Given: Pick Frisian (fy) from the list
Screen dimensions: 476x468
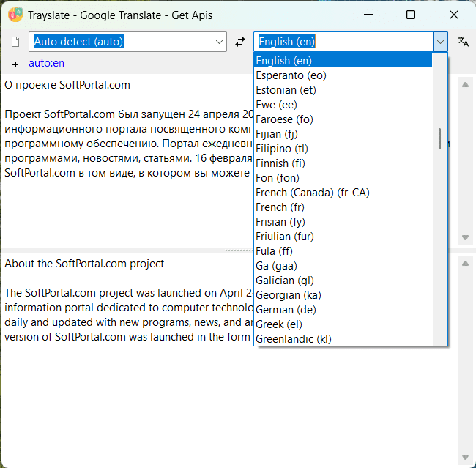Looking at the screenshot, I should 343,222.
